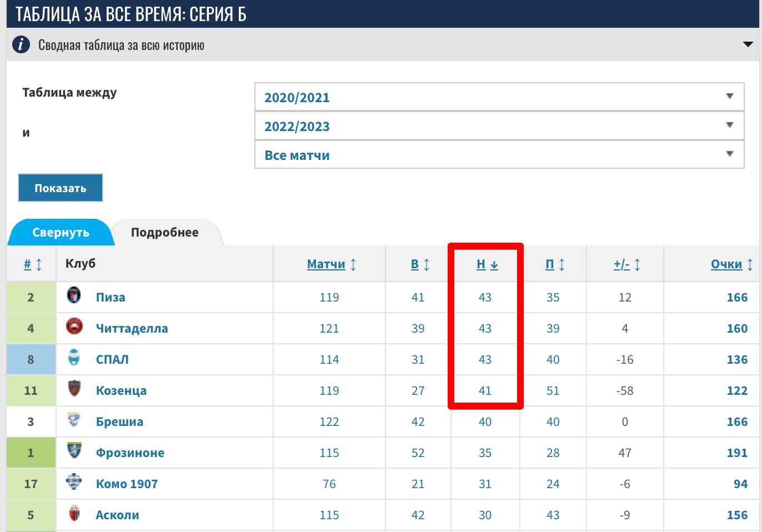This screenshot has width=762, height=532.
Task: Click the Cosenza club crest icon
Action: 74,388
